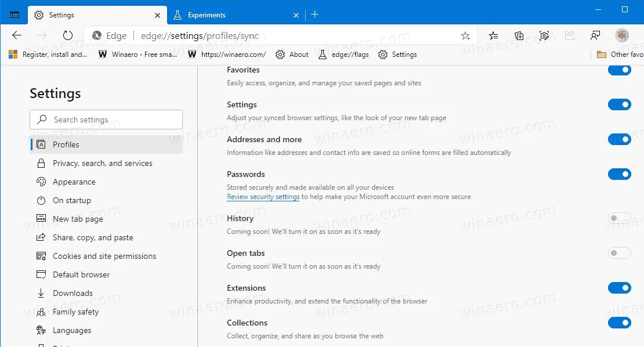The height and width of the screenshot is (347, 644).
Task: Open the Favorites list from the toolbar
Action: coord(493,35)
